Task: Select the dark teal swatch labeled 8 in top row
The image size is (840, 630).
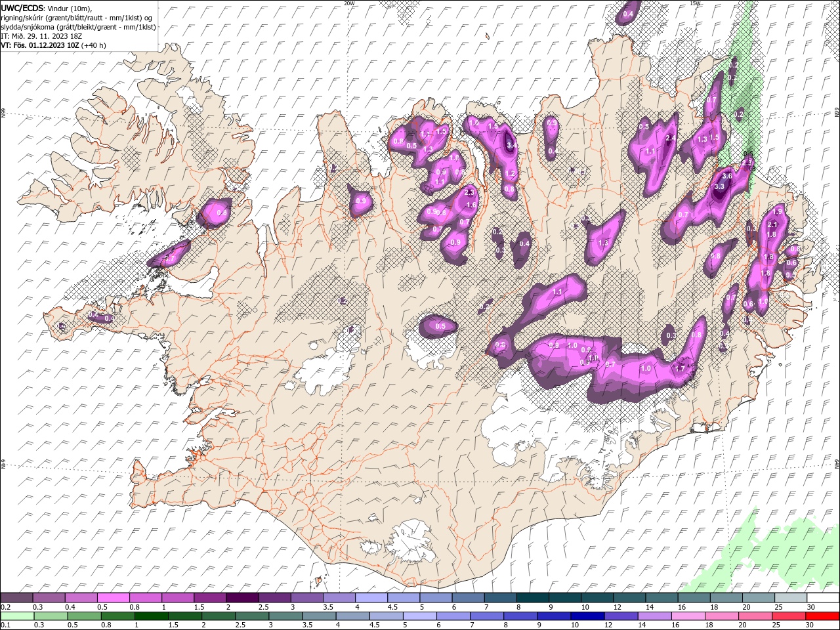Action: [532, 598]
